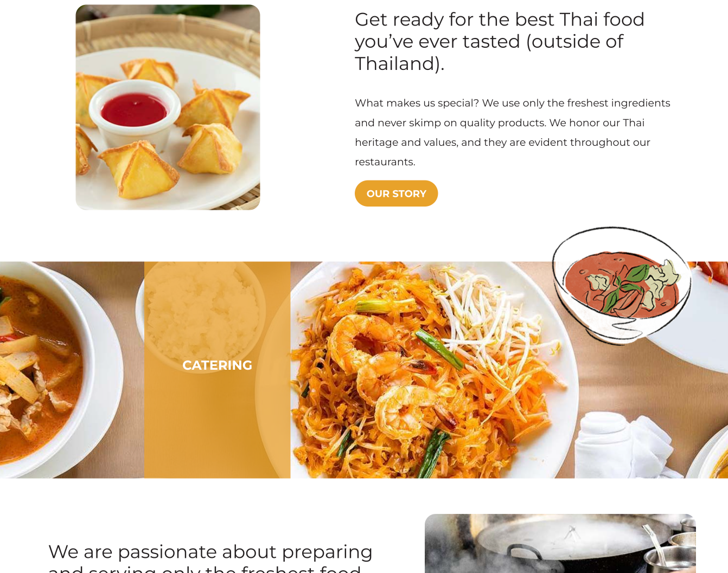Click the word "Thailand)." in the heading
The image size is (728, 573).
400,64
